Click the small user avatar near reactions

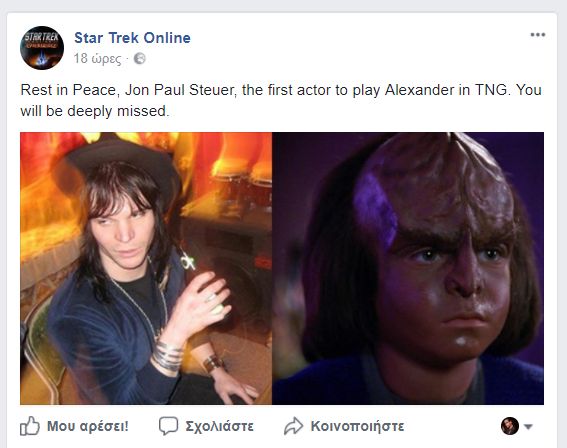point(510,426)
